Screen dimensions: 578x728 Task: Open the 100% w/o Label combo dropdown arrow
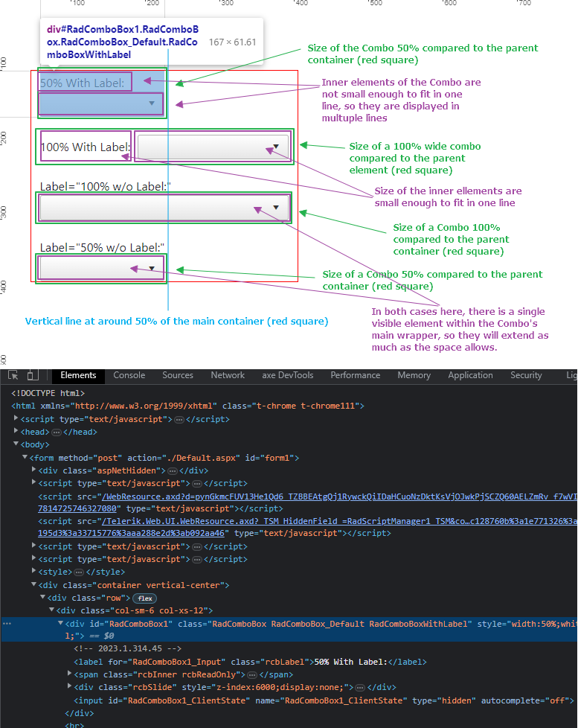tap(276, 208)
